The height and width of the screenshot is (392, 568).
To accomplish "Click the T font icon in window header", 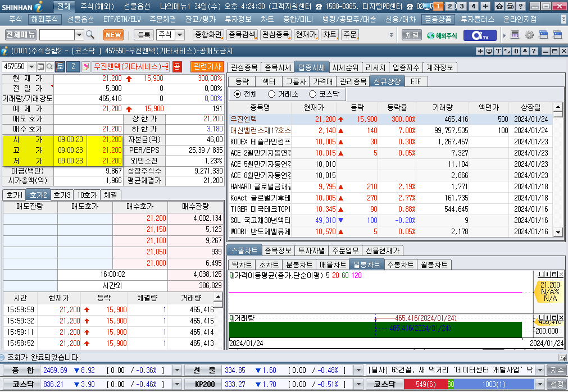I will tap(498, 51).
